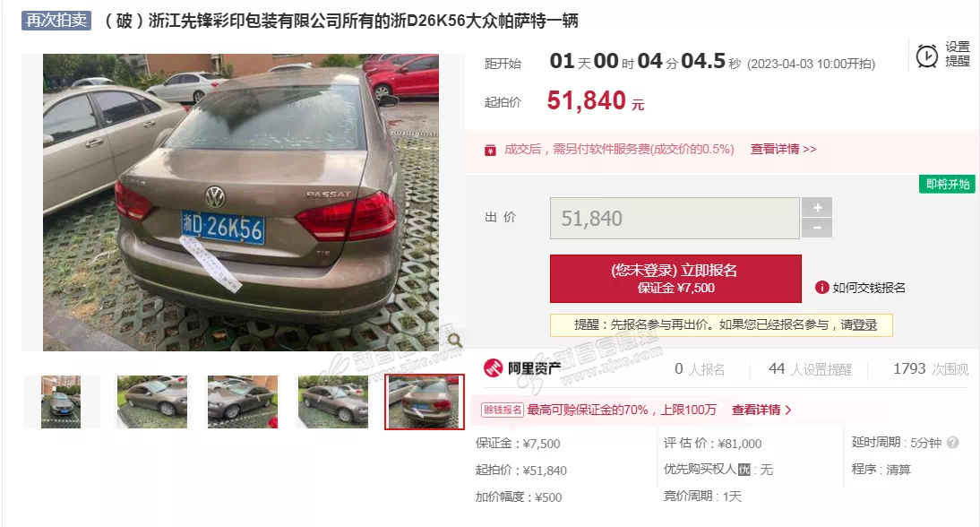Select the first car thumbnail
The image size is (980, 527).
click(61, 402)
